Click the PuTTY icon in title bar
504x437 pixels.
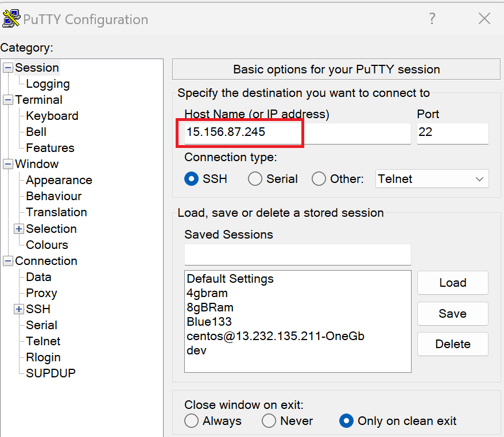(11, 18)
